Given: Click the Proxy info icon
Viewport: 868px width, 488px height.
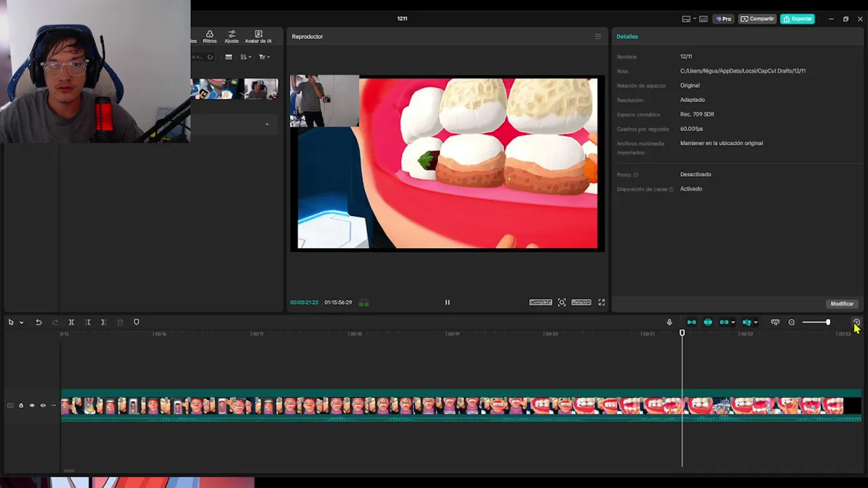Looking at the screenshot, I should tap(635, 175).
